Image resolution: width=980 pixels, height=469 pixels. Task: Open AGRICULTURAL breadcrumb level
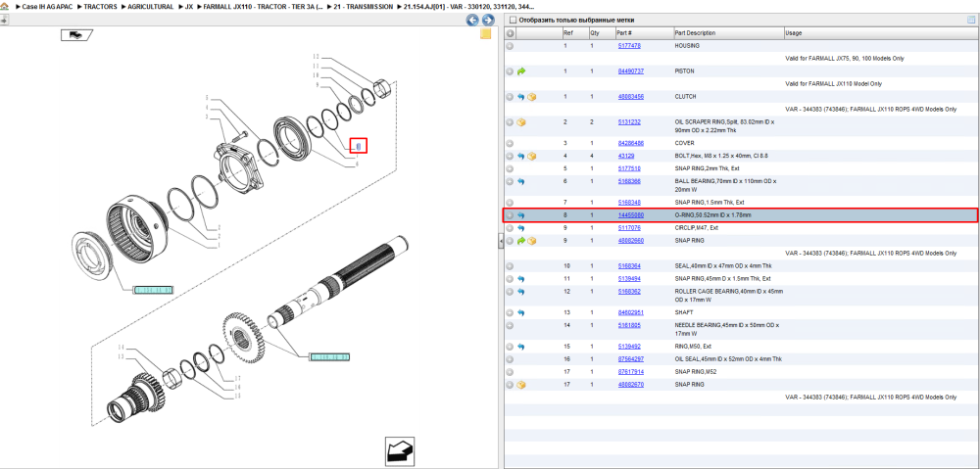pos(151,6)
